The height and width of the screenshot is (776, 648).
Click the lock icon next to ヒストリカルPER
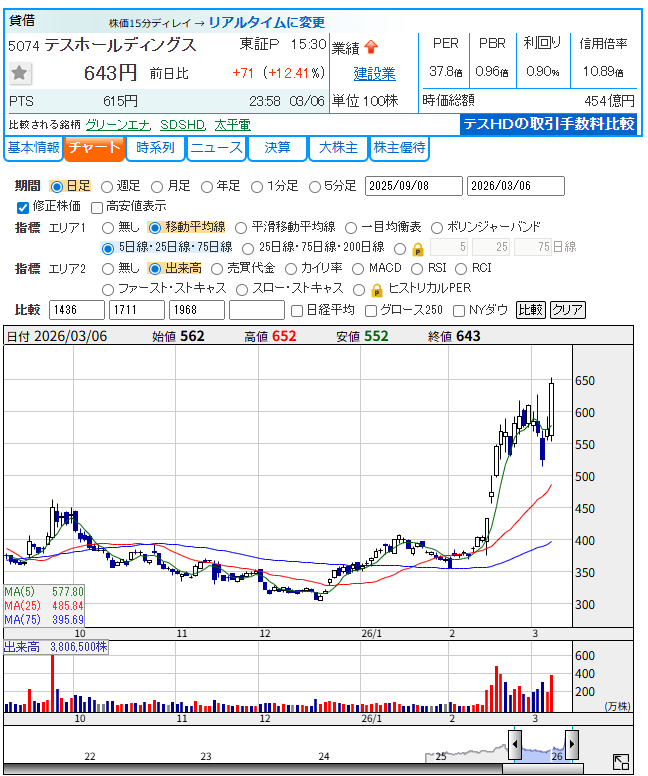coord(377,290)
